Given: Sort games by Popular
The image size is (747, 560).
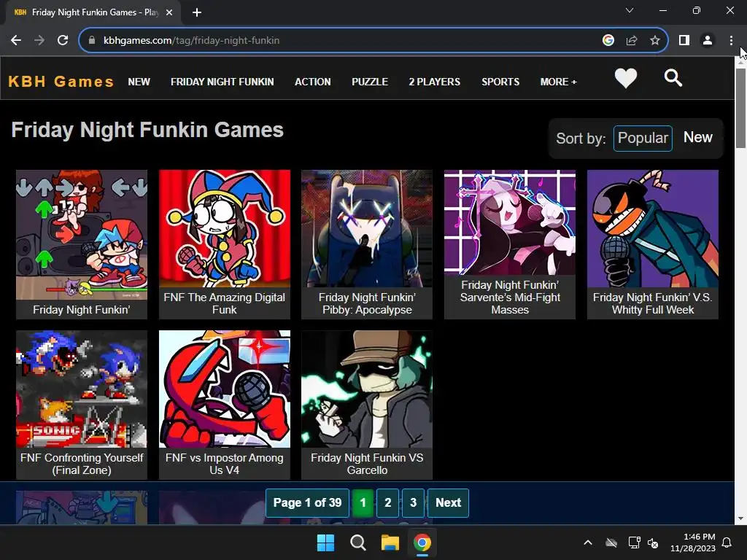Looking at the screenshot, I should [643, 138].
